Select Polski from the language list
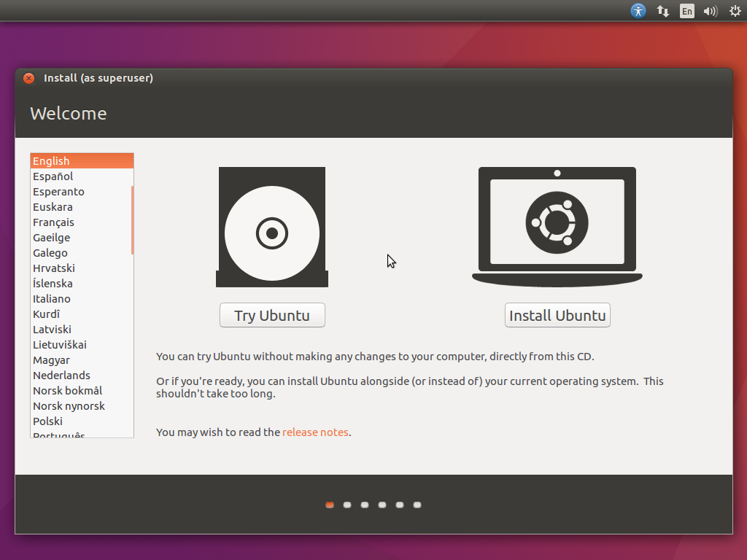This screenshot has width=747, height=560. [47, 421]
